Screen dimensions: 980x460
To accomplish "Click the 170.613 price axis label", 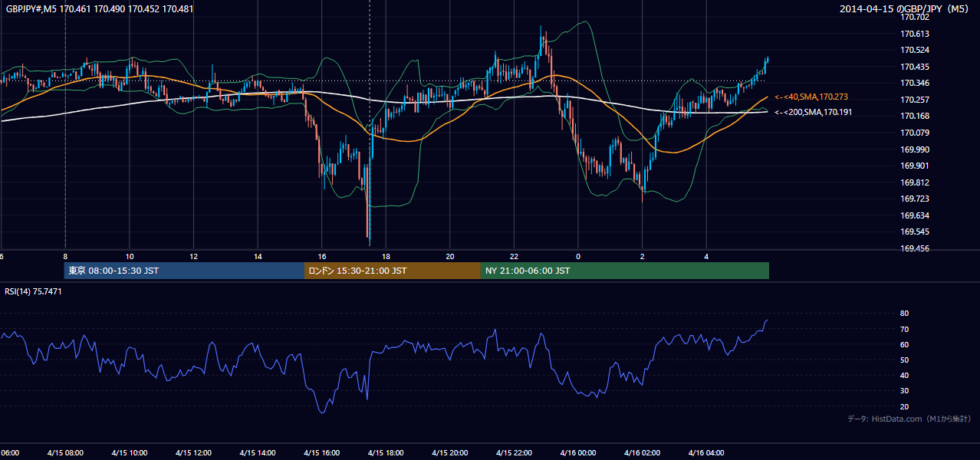I will (x=916, y=34).
